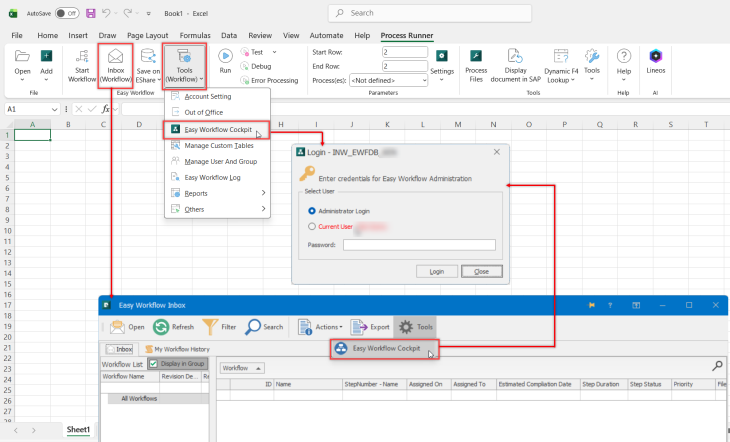Toggle the AutoSave switch
The height and width of the screenshot is (442, 730).
coord(67,14)
